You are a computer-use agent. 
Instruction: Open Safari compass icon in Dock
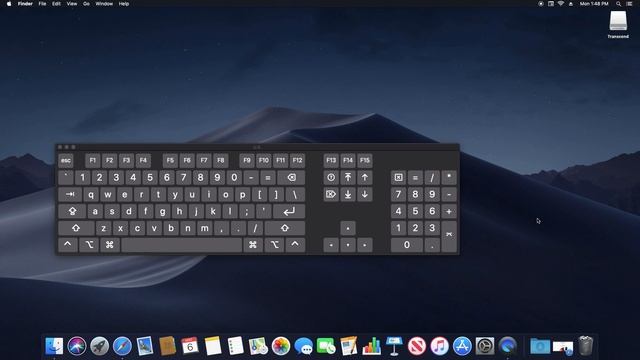(122, 346)
